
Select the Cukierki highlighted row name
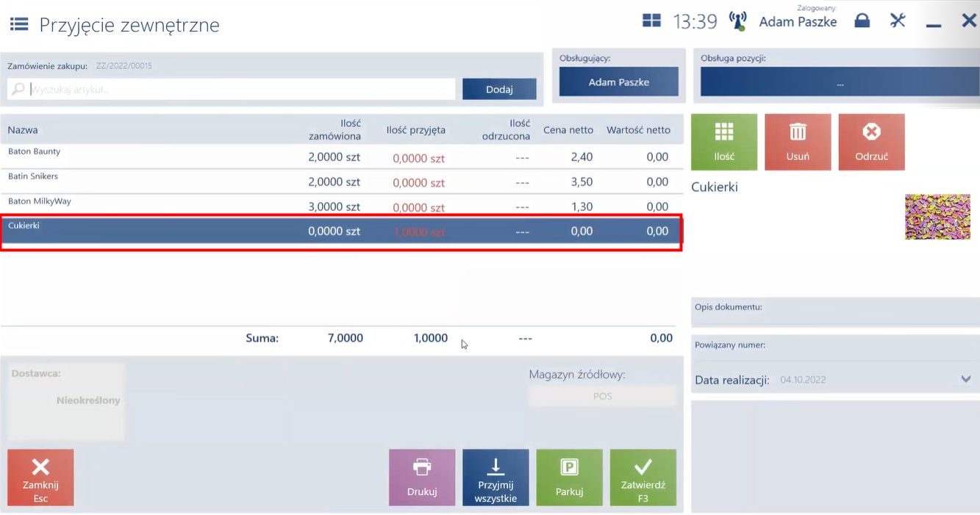click(x=24, y=226)
